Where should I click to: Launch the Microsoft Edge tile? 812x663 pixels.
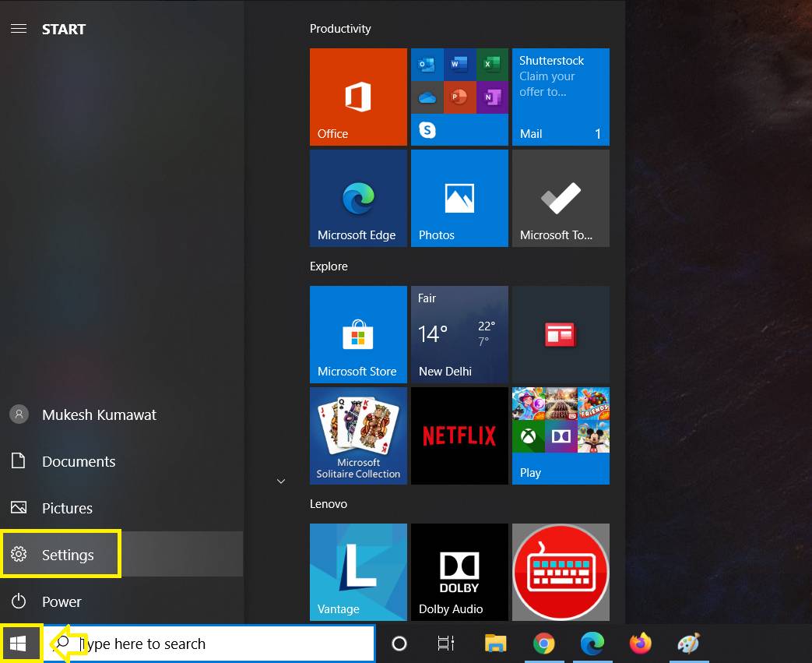pyautogui.click(x=358, y=198)
